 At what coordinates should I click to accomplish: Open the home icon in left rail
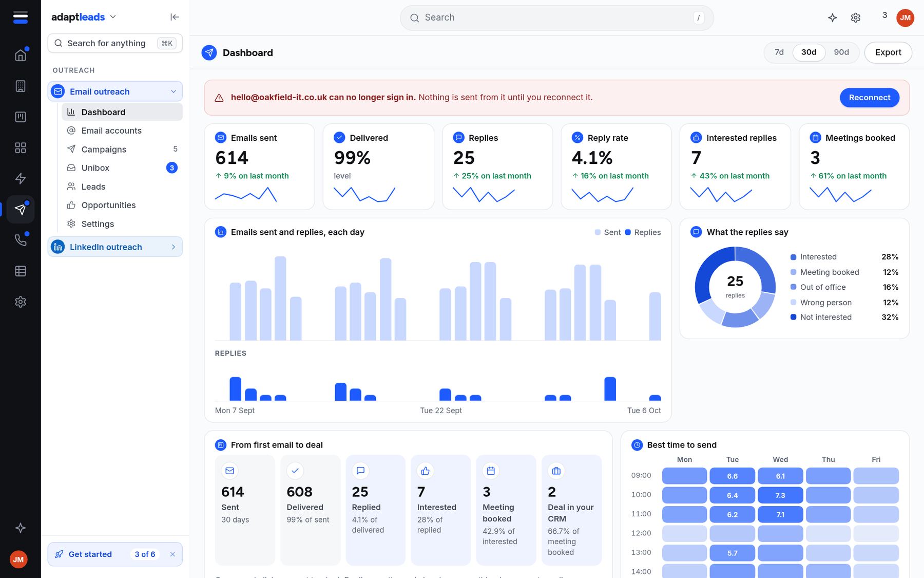21,55
